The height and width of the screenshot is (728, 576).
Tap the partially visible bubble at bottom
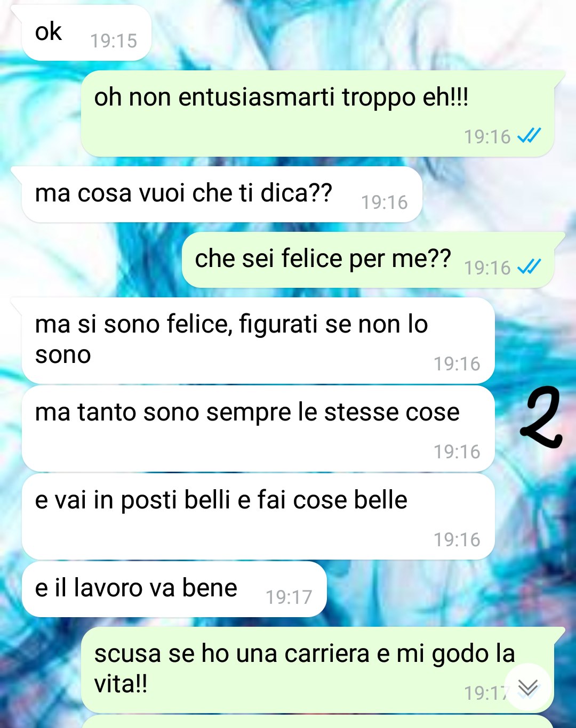[x=317, y=722]
